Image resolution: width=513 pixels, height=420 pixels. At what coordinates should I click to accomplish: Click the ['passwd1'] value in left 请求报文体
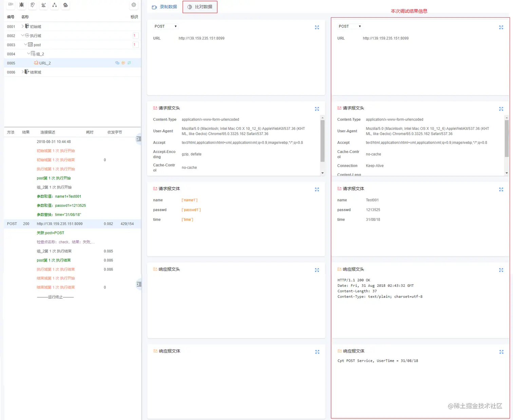coord(191,210)
